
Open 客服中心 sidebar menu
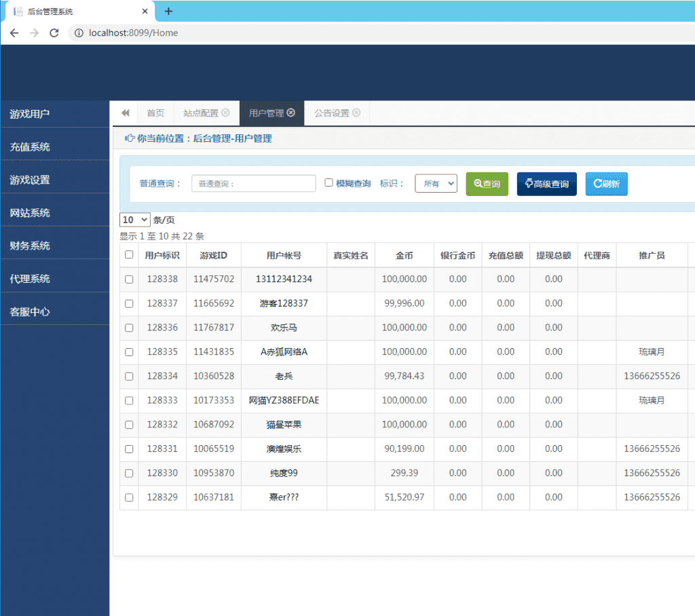(x=55, y=311)
